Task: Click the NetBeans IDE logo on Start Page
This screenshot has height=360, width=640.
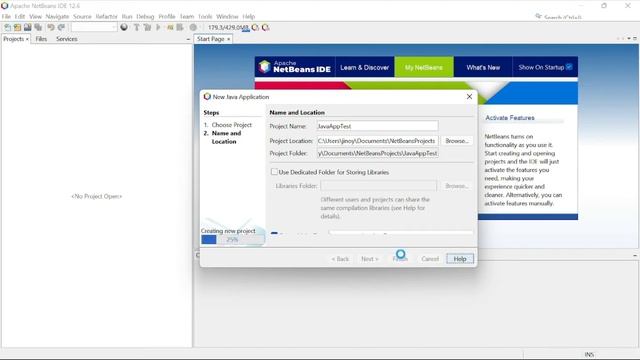Action: [x=295, y=67]
